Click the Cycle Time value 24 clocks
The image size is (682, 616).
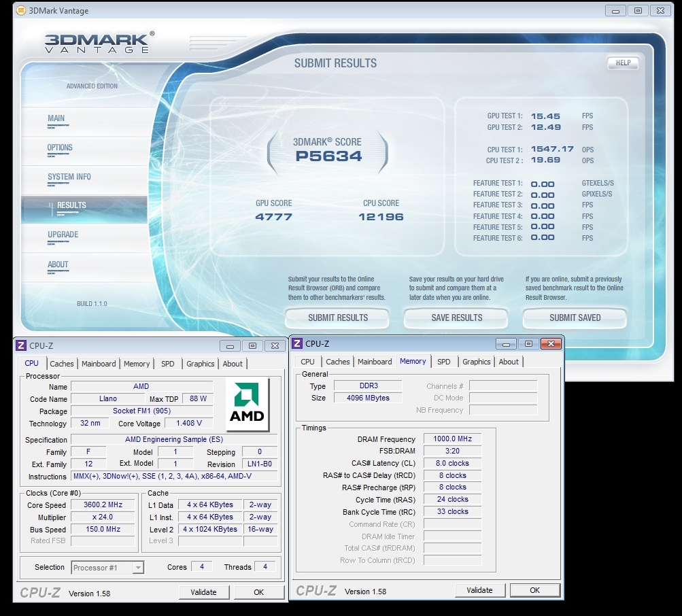[x=452, y=500]
